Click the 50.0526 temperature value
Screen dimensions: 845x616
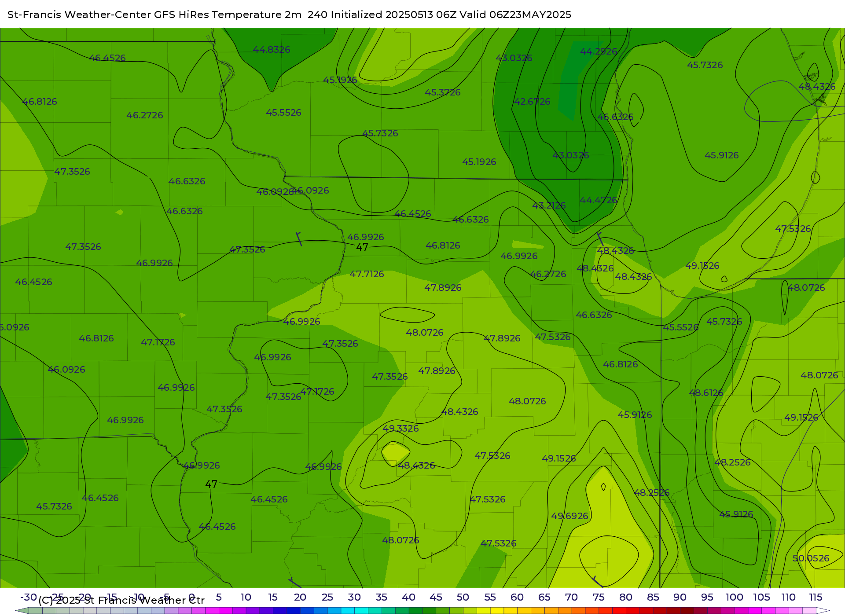811,558
